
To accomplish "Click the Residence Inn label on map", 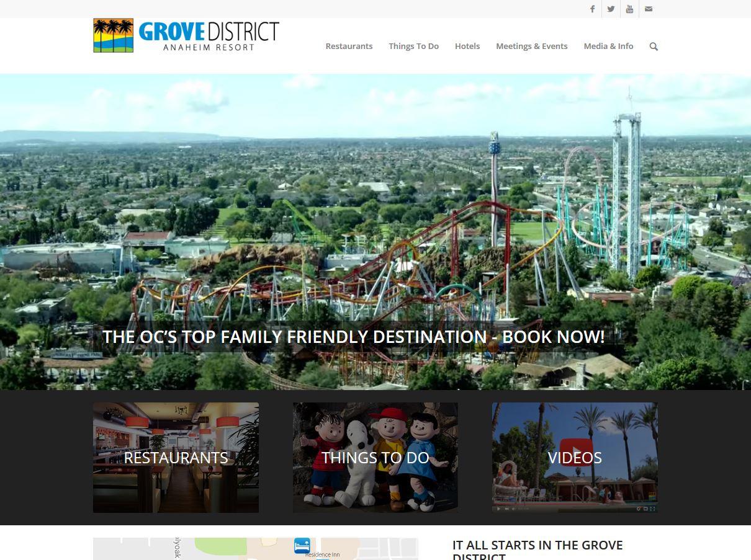I will click(x=322, y=555).
